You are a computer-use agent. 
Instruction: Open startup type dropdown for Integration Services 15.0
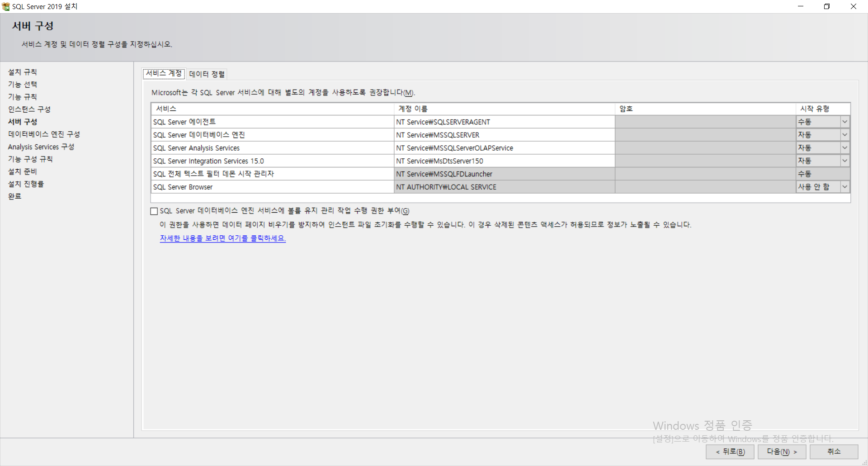coord(844,161)
